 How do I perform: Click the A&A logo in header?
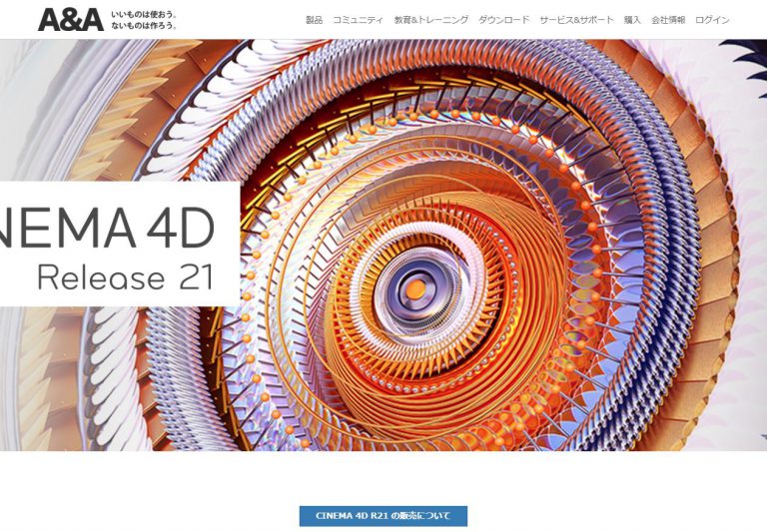[x=71, y=20]
